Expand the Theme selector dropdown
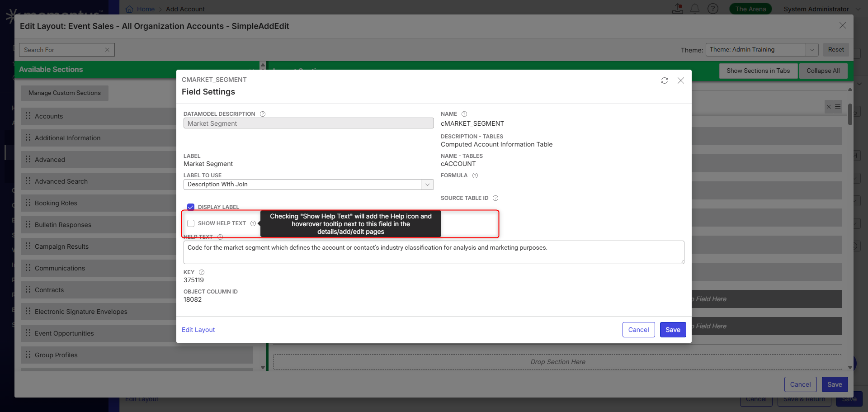Screen dimensions: 868x412 click(x=812, y=50)
